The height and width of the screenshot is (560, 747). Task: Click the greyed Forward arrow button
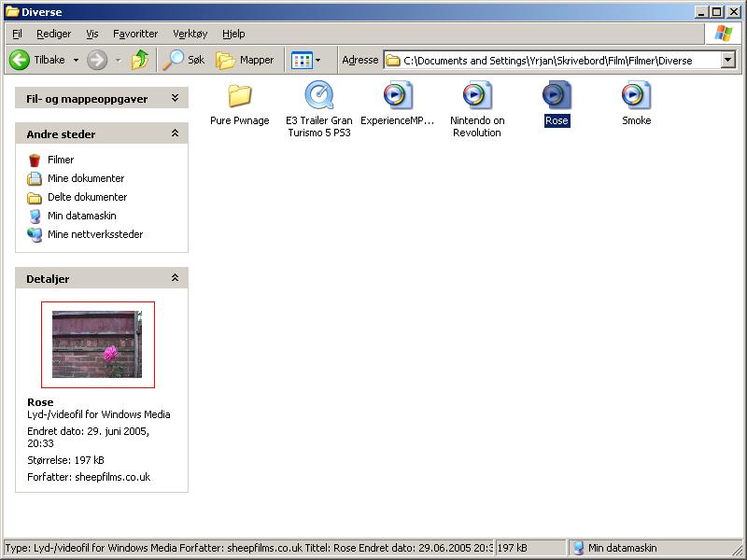pyautogui.click(x=97, y=60)
